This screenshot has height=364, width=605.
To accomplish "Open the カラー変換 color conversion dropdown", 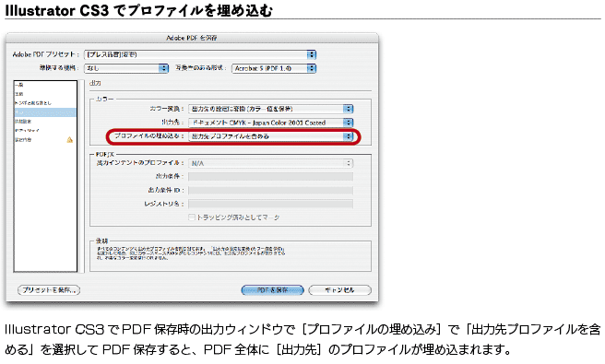I will (270, 109).
